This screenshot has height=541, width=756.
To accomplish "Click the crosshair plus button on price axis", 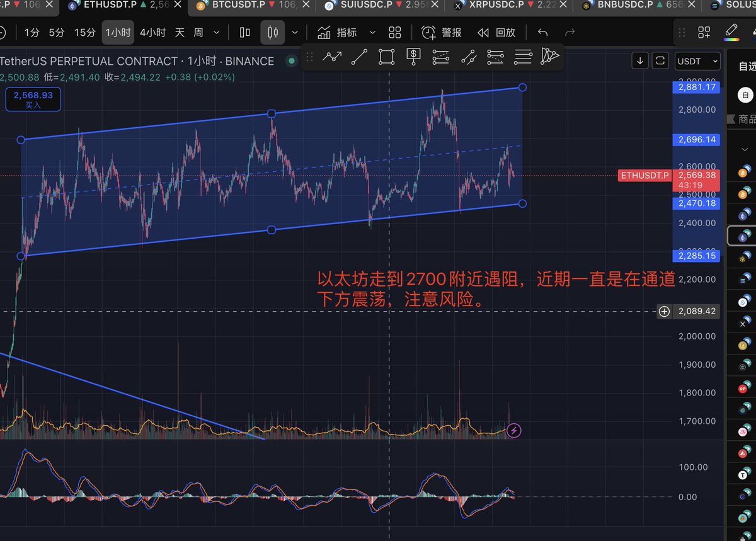I will click(664, 311).
